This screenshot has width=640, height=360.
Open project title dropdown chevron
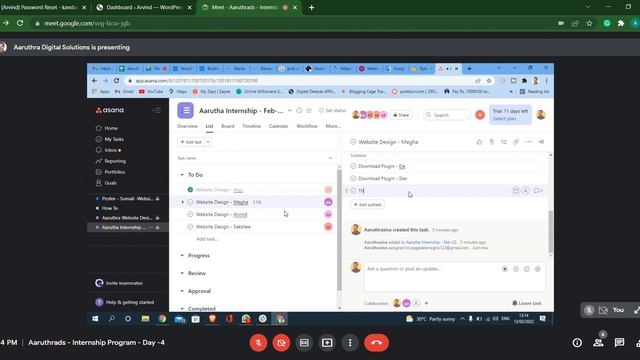tap(290, 111)
